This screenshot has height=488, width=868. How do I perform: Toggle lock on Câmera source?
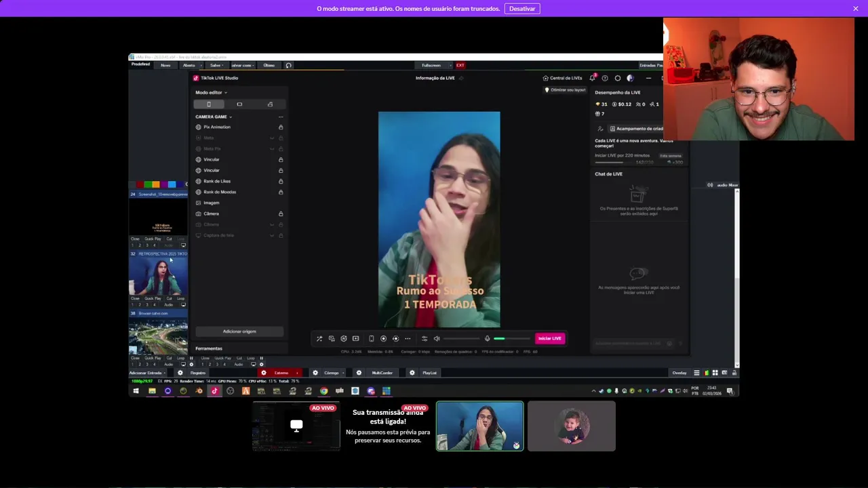click(x=281, y=214)
